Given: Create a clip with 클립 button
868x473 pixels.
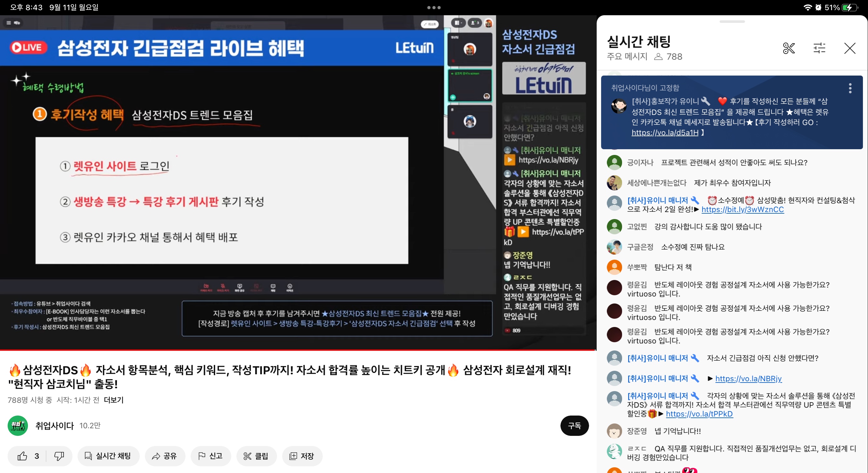Looking at the screenshot, I should click(256, 456).
